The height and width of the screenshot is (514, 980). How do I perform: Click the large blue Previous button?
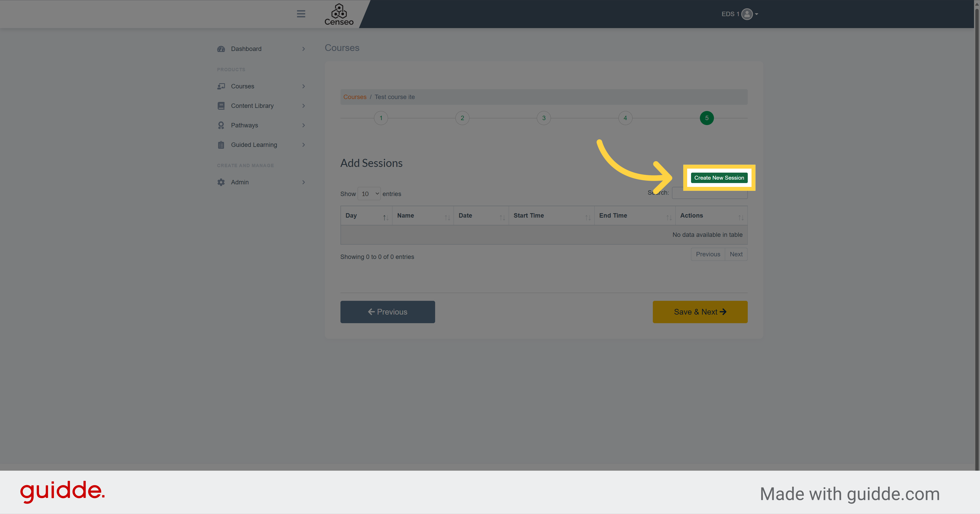pyautogui.click(x=387, y=312)
